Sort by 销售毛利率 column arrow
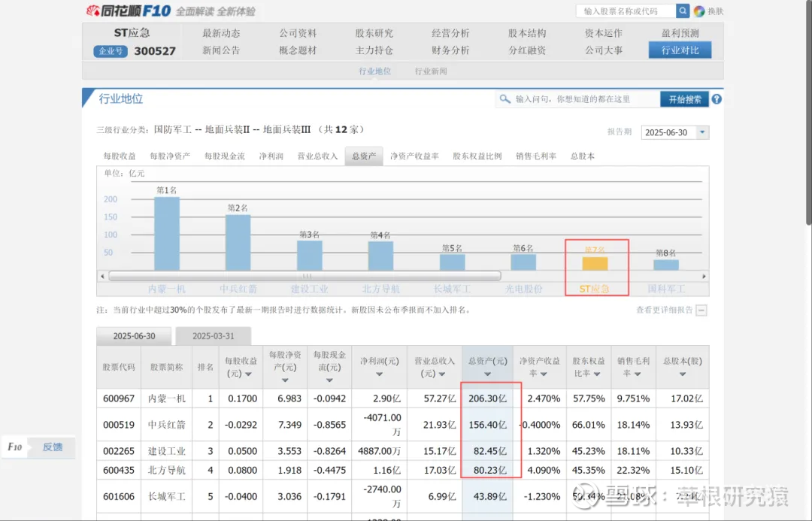 (638, 374)
